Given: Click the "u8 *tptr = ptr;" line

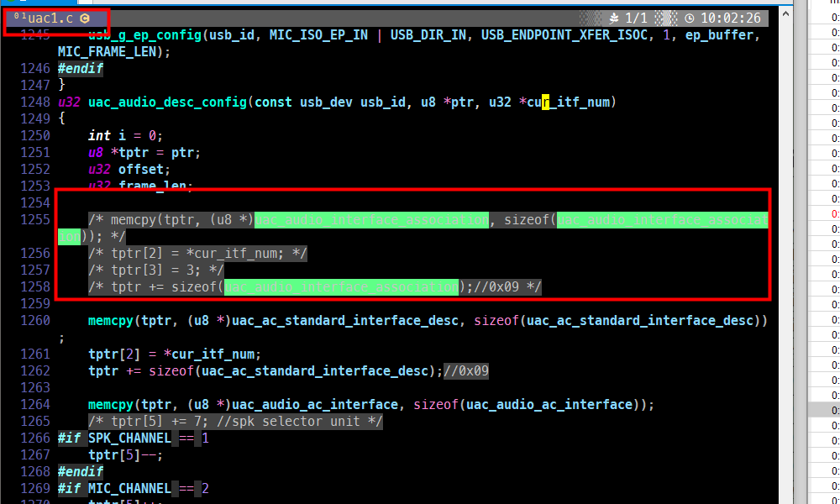Looking at the screenshot, I should tap(144, 153).
